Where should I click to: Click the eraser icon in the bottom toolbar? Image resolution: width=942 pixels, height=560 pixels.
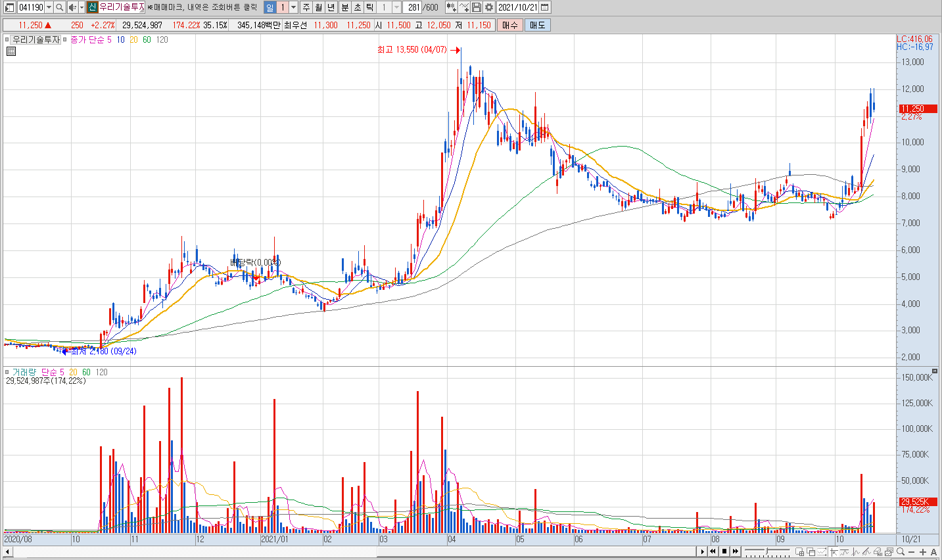[878, 551]
